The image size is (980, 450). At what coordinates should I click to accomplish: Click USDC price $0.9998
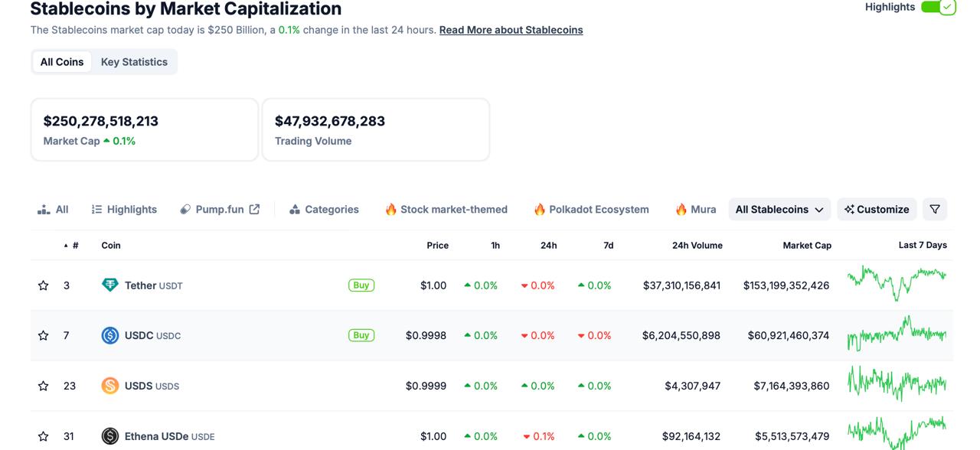[x=426, y=335]
